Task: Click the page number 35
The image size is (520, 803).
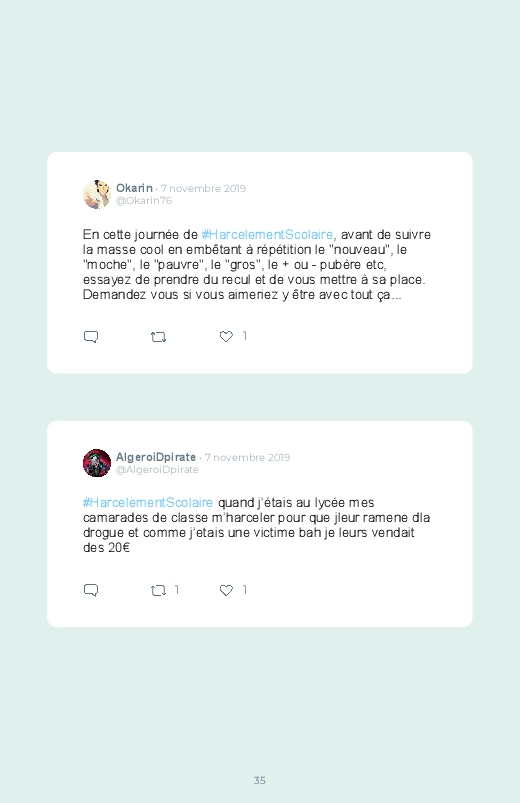Action: (x=260, y=780)
